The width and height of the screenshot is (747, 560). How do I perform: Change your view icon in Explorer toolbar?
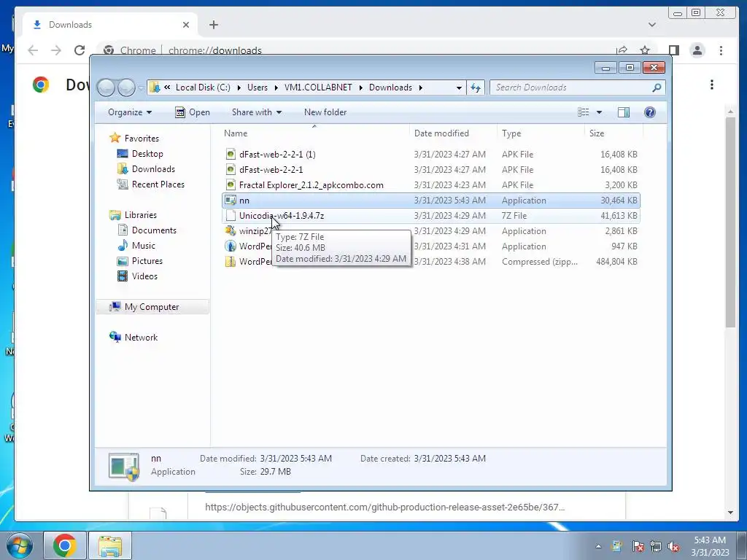pyautogui.click(x=583, y=112)
